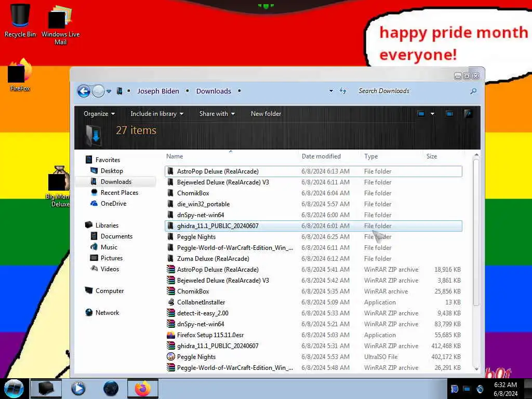Select Desktop in navigation pane
Image resolution: width=532 pixels, height=399 pixels.
112,170
